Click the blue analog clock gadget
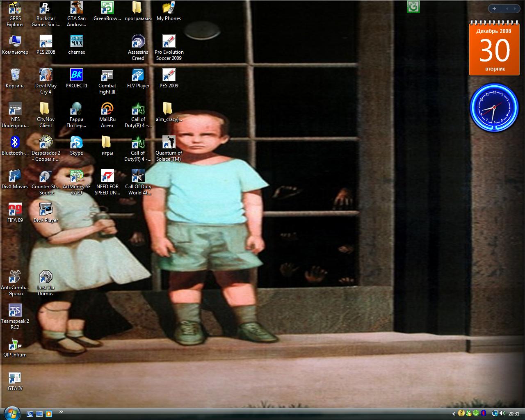Screen dimensions: 525x420 click(494, 107)
